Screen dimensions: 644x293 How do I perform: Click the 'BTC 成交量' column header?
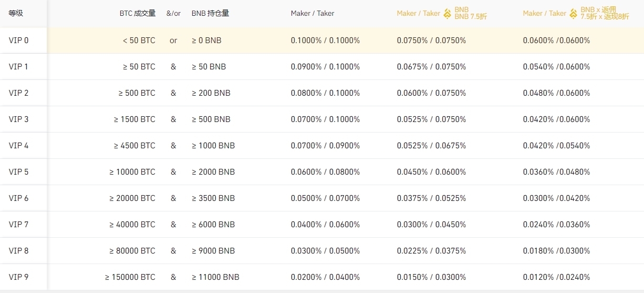pos(138,14)
